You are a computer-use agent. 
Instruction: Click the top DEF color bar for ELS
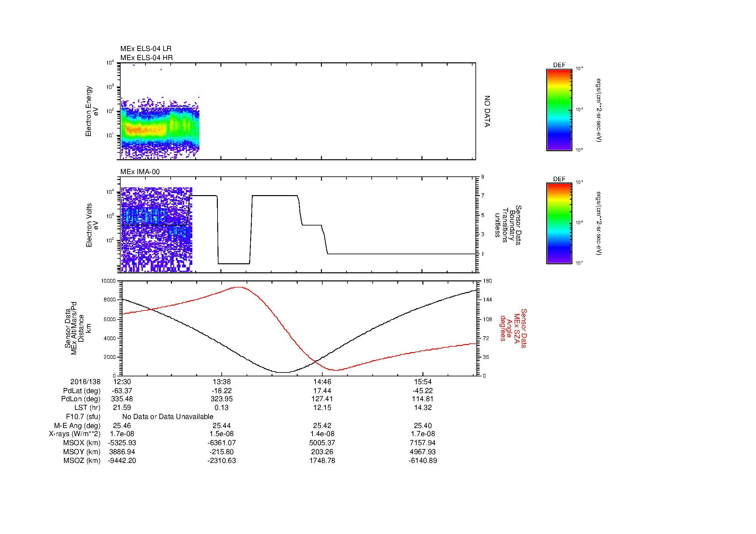click(x=559, y=110)
